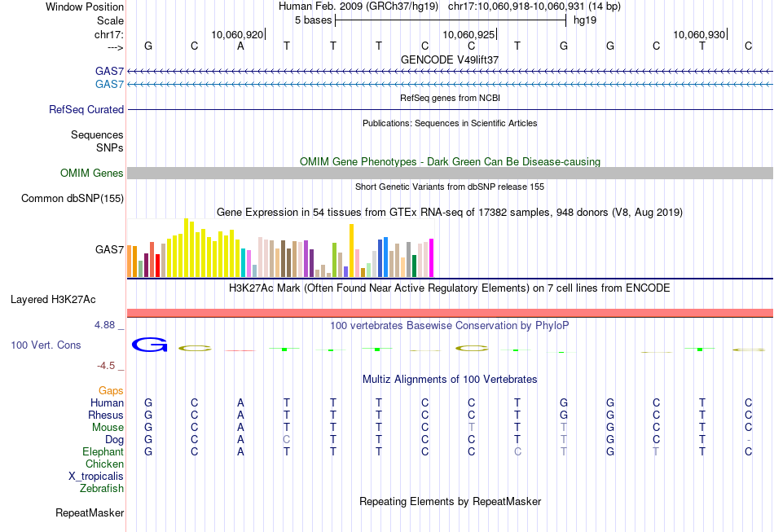
Task: Click the Human species row label
Action: click(x=107, y=403)
